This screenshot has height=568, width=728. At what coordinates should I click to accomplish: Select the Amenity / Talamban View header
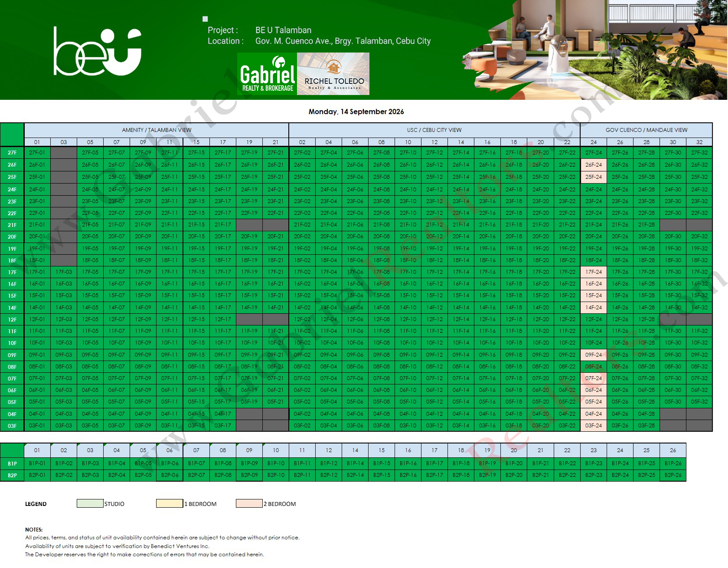coord(157,130)
